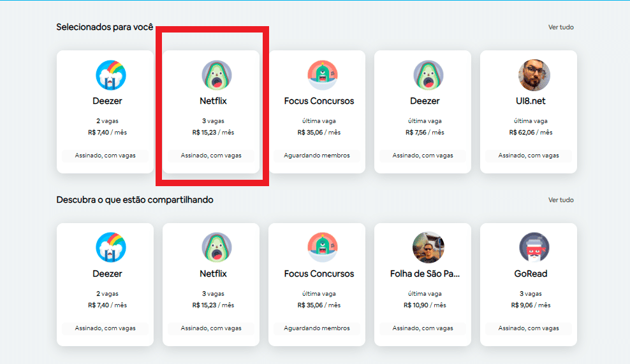
Task: Click '3 vagas' on Netflix in Selecionados para você
Action: pyautogui.click(x=213, y=121)
